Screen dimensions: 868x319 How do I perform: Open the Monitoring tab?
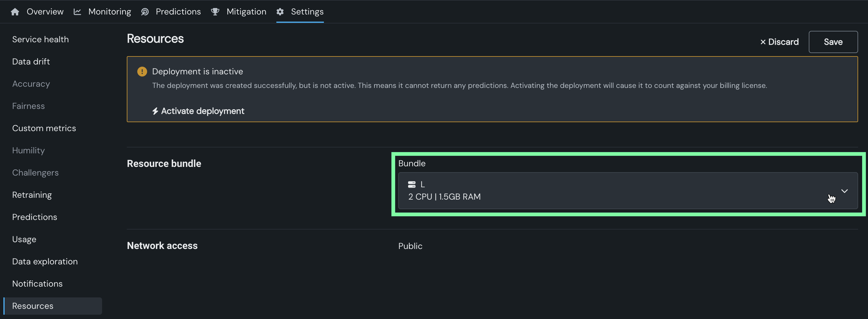(x=110, y=12)
